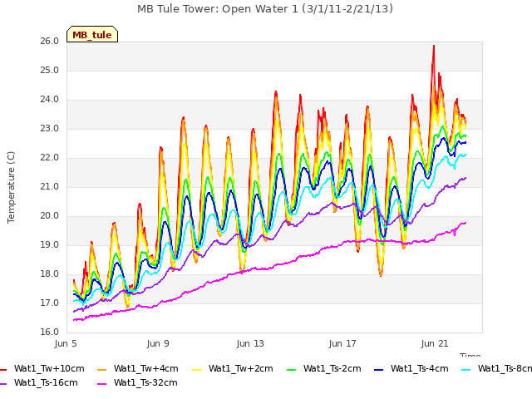The image size is (532, 399).
Task: Click the Jun 17 x-axis label
Action: coord(342,343)
